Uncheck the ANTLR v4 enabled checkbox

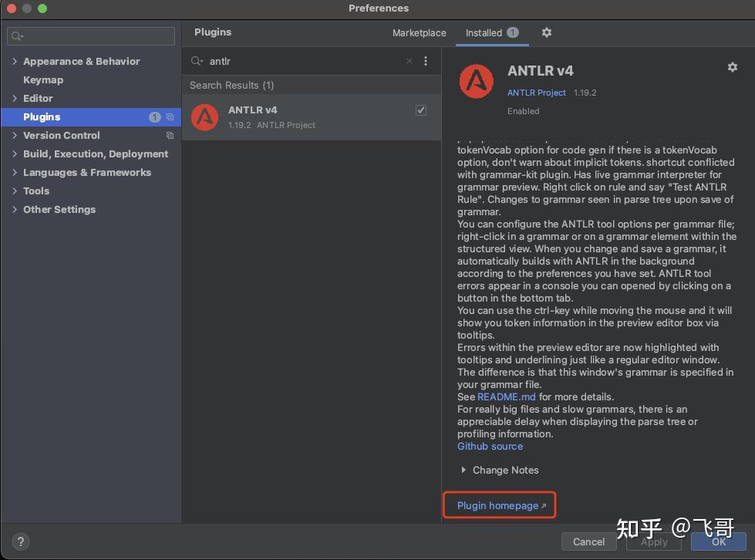coord(420,110)
